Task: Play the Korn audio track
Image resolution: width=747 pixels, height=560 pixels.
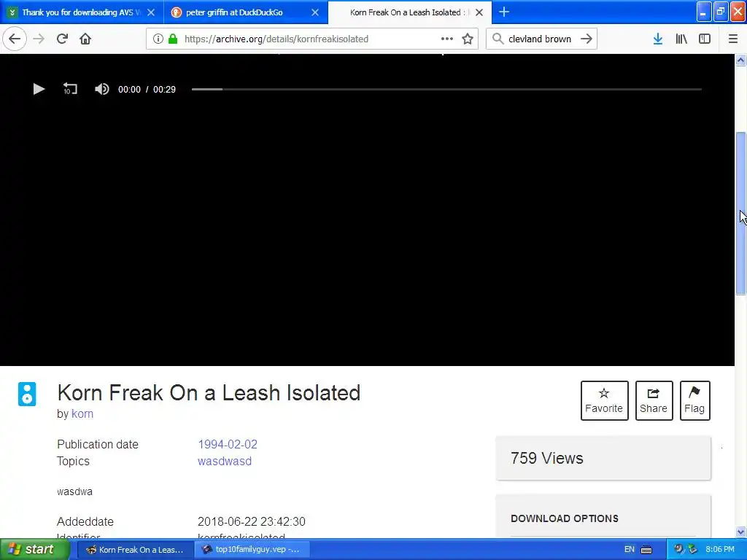Action: tap(39, 89)
